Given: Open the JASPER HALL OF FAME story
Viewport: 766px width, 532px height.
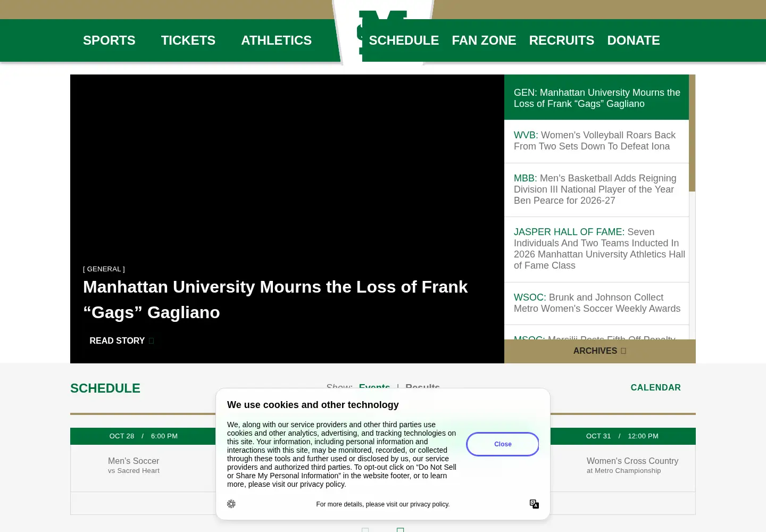Looking at the screenshot, I should tap(597, 249).
